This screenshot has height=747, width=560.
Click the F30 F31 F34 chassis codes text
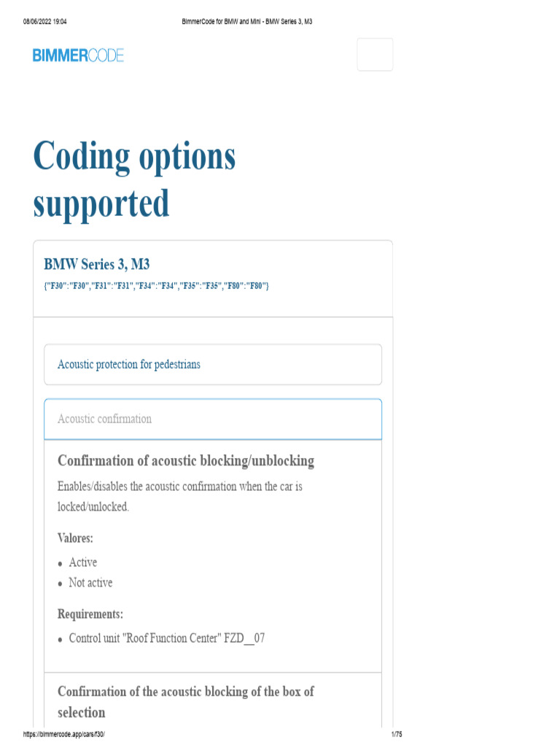point(156,285)
